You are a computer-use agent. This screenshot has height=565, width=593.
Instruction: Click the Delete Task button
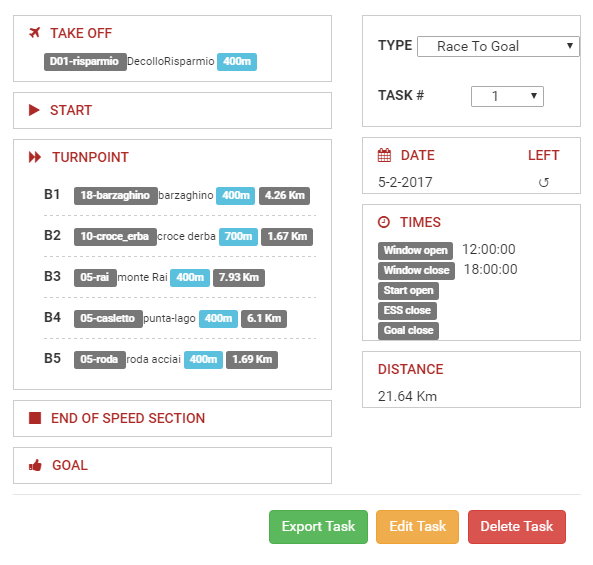tap(517, 526)
